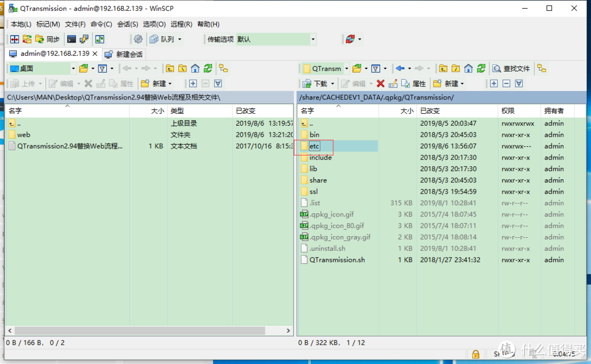This screenshot has width=591, height=364.
Task: Open the 命令(C) menu
Action: tap(101, 24)
